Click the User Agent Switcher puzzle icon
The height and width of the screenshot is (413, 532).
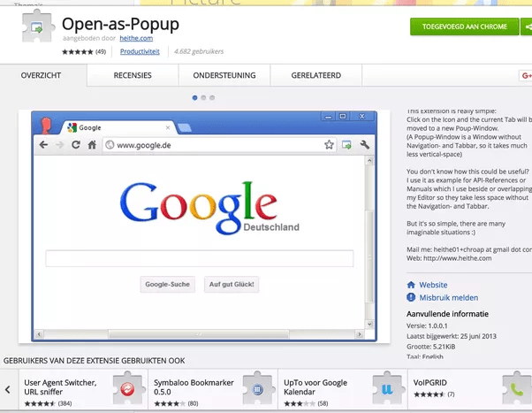[127, 389]
